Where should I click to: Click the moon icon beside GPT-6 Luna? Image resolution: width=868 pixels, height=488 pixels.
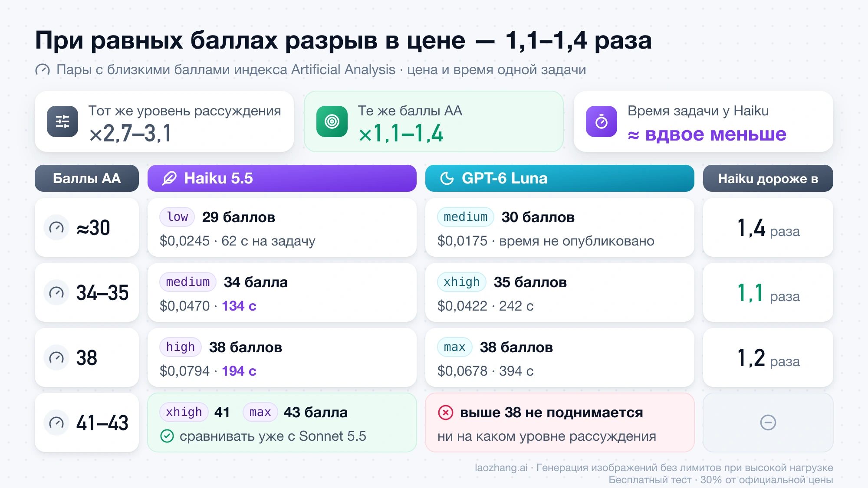pyautogui.click(x=447, y=178)
